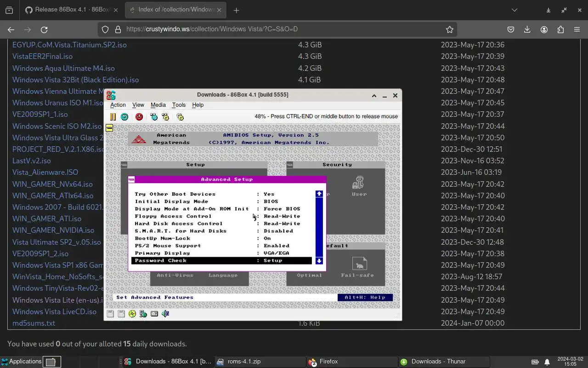Screen dimensions: 588x368
Task: Open the Action menu in 86Box
Action: pyautogui.click(x=118, y=105)
